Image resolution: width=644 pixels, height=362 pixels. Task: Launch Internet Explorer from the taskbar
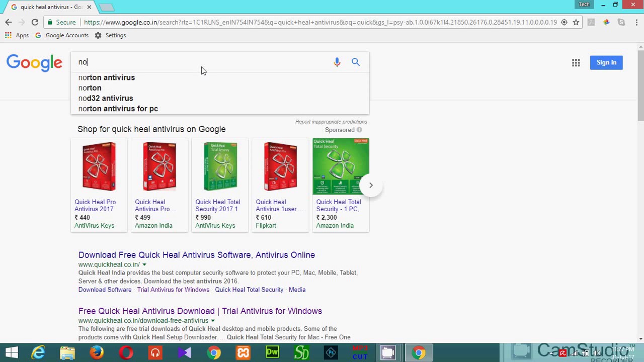(x=38, y=352)
